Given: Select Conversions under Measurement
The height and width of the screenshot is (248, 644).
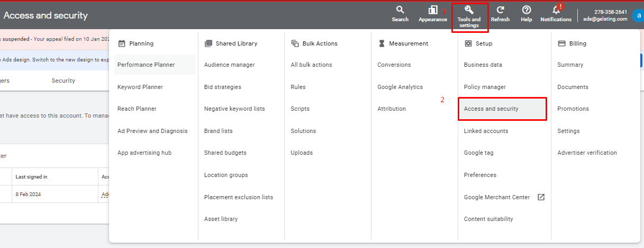Looking at the screenshot, I should point(394,65).
